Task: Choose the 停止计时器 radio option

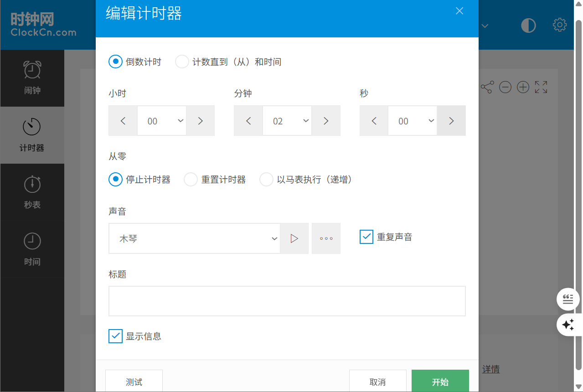Action: point(116,180)
